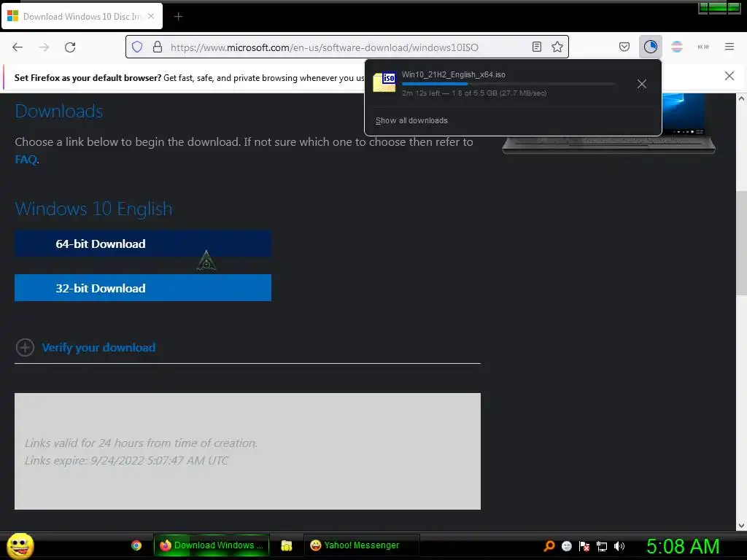Viewport: 747px width, 560px height.
Task: Click the orange search tray icon
Action: click(x=549, y=546)
